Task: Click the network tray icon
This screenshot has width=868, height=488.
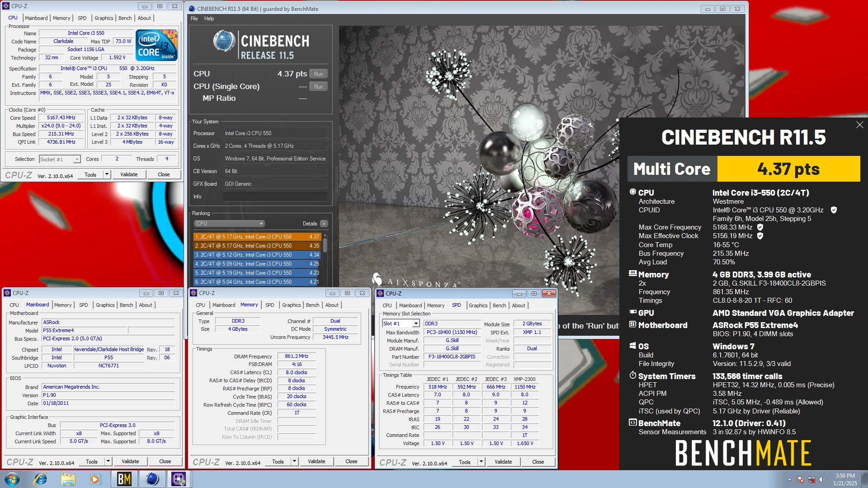Action: (x=811, y=479)
